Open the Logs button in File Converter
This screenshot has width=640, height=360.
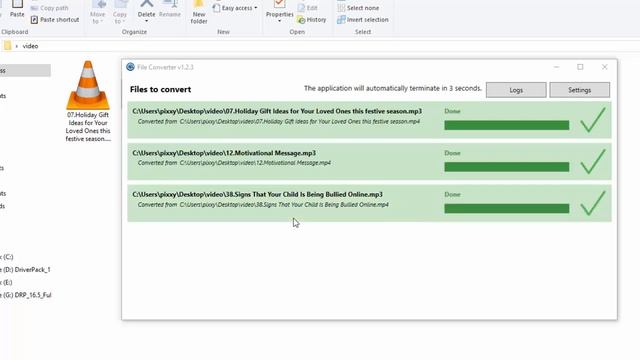coord(516,90)
